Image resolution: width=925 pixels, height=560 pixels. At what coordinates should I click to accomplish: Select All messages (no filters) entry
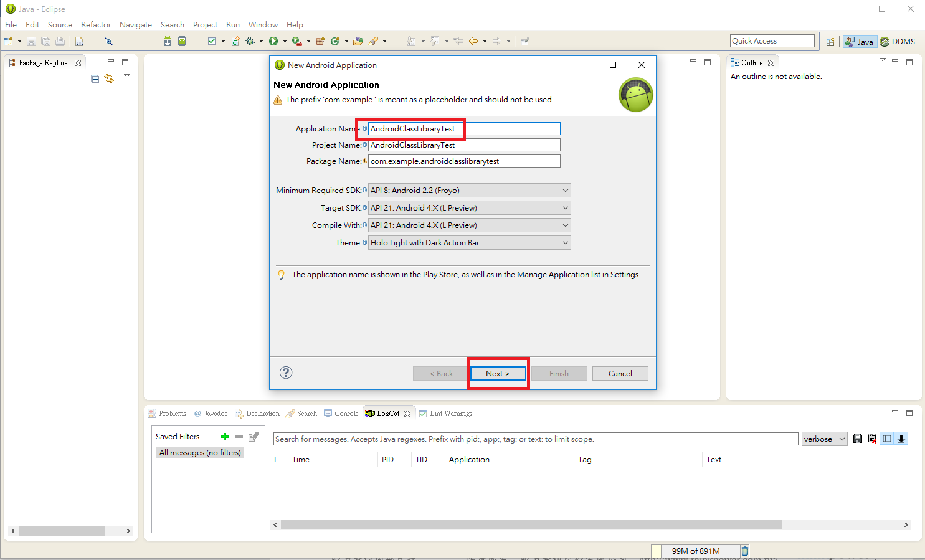(200, 453)
